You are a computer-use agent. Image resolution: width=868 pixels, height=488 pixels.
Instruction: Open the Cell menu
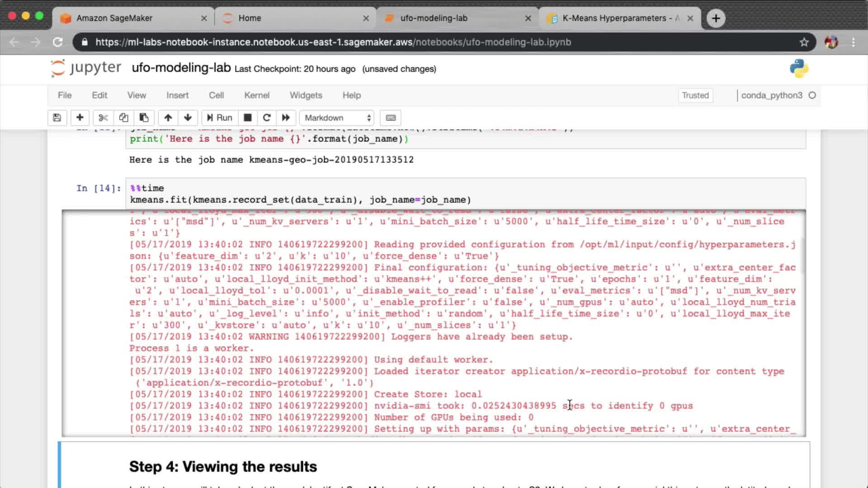pyautogui.click(x=216, y=95)
